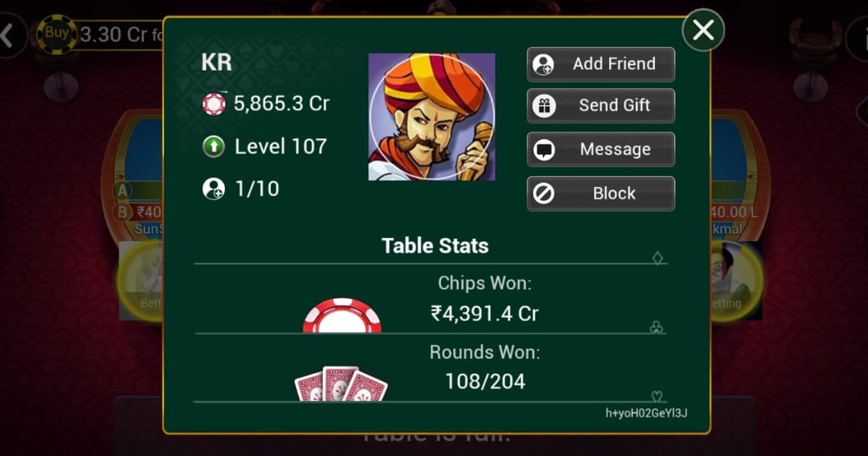Viewport: 868px width, 456px height.
Task: Tap the speech bubble message icon
Action: [544, 150]
